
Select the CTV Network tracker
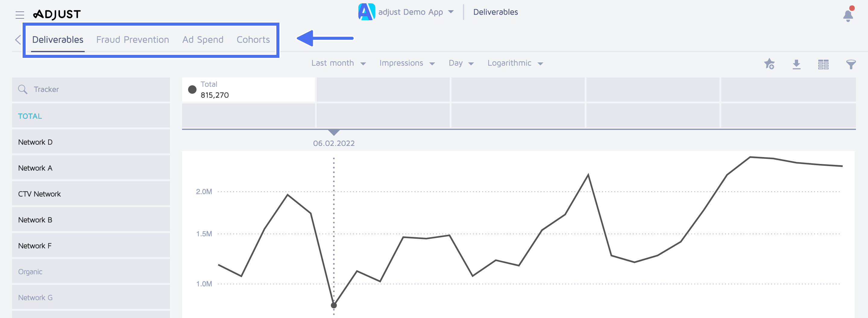(x=91, y=194)
